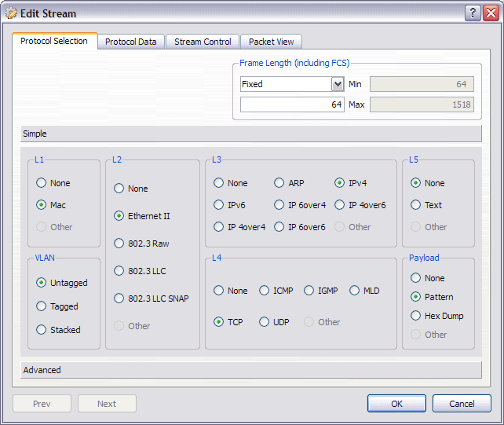Expand the Advanced section header
Image resolution: width=504 pixels, height=425 pixels.
click(251, 370)
